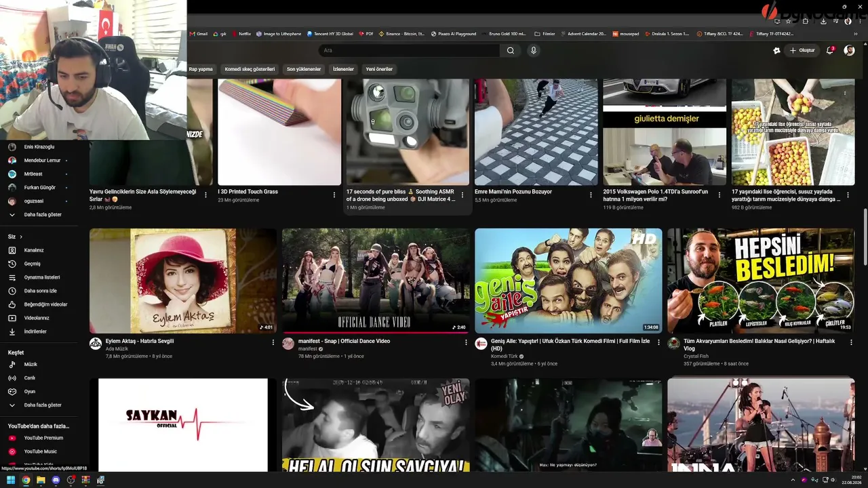Open the Windows Start menu
This screenshot has height=488, width=868.
pyautogui.click(x=11, y=480)
